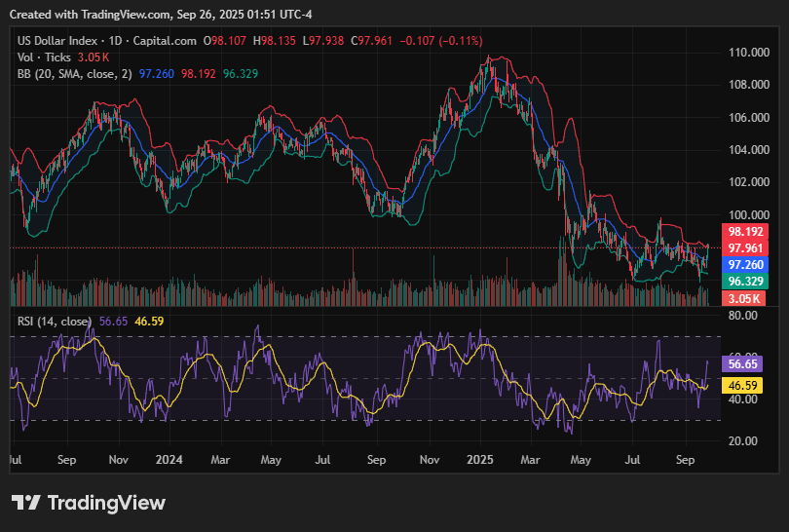Click the 102.000 price axis label
789x532 pixels.
click(x=749, y=181)
